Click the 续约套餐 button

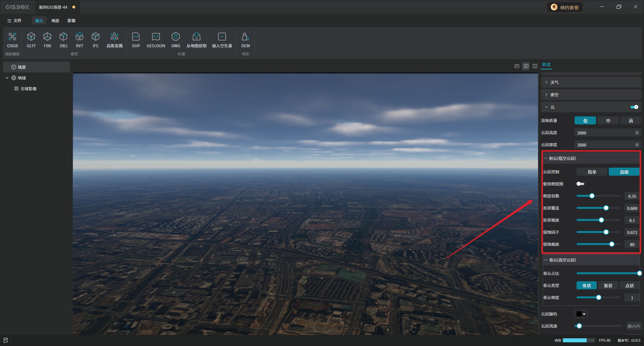click(565, 7)
